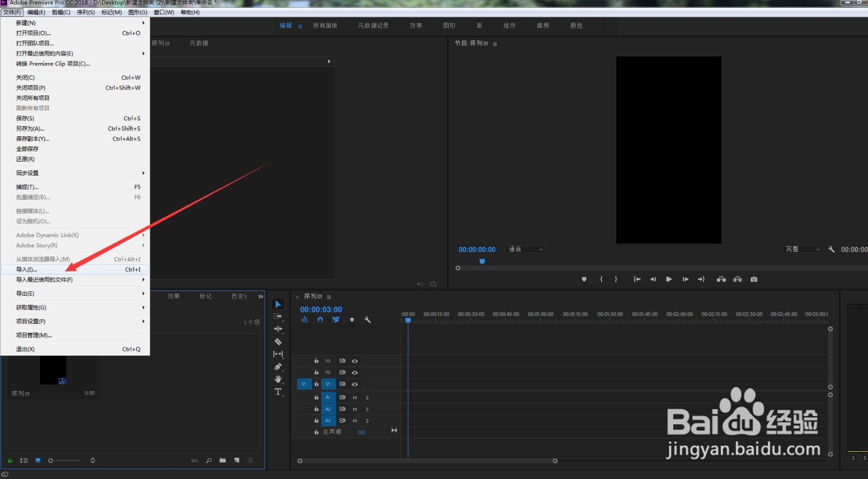Toggle V3 track output eye
The height and width of the screenshot is (479, 868).
click(355, 361)
